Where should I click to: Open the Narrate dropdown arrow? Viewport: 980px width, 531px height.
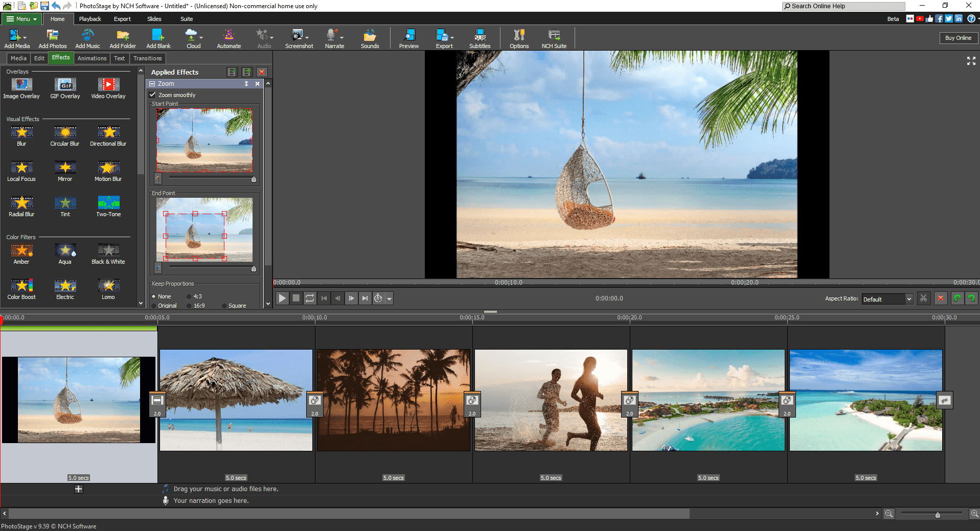pos(341,37)
